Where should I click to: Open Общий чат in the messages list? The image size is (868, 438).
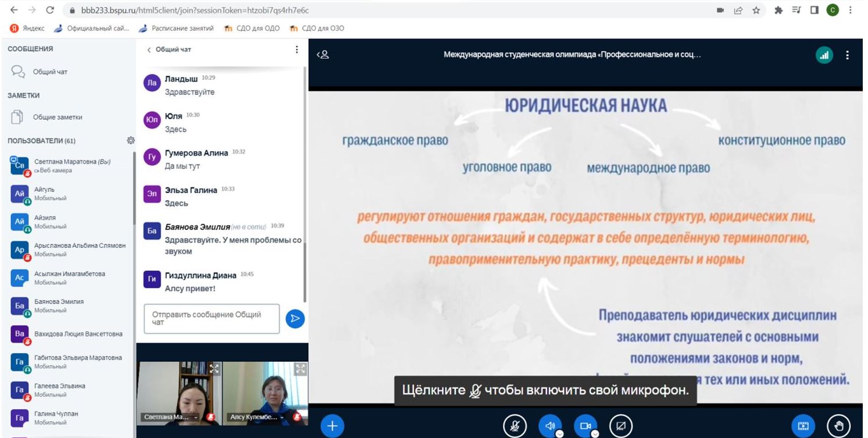(49, 72)
